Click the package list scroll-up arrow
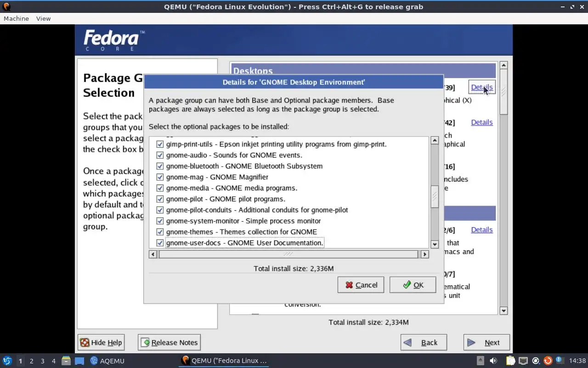Image resolution: width=588 pixels, height=368 pixels. [x=435, y=140]
